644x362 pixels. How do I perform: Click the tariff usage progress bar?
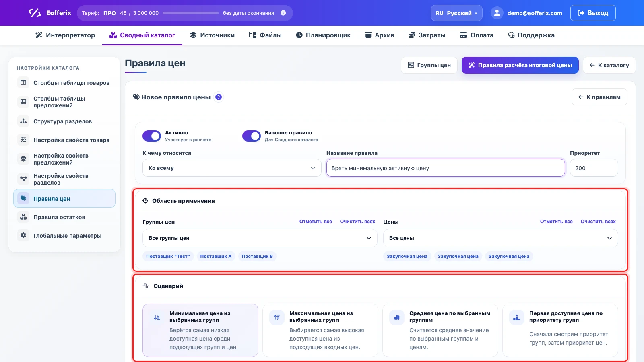pyautogui.click(x=191, y=13)
